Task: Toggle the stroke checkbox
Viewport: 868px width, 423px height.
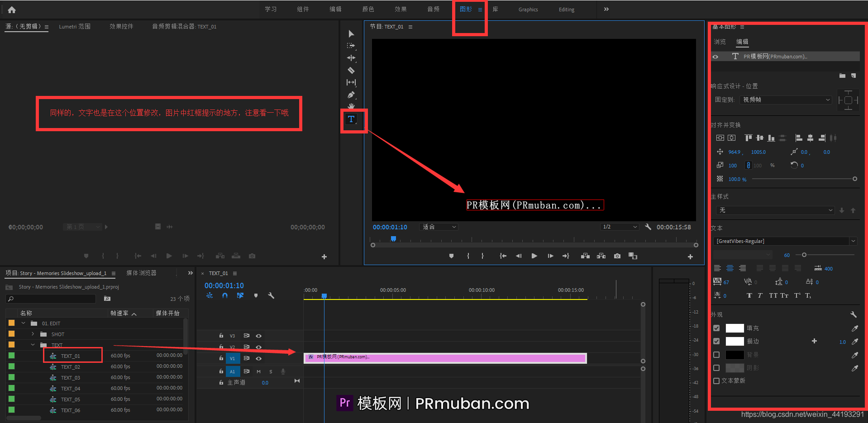Action: point(716,341)
